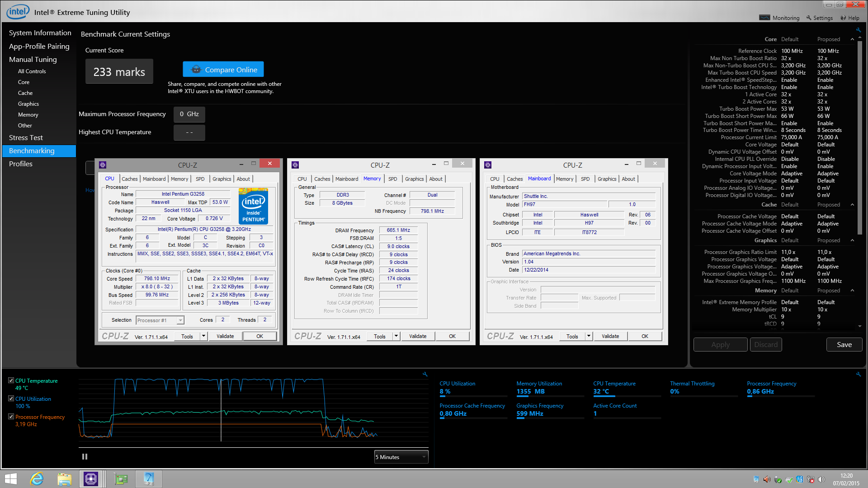
Task: Open the Help menu at top right
Action: (850, 18)
